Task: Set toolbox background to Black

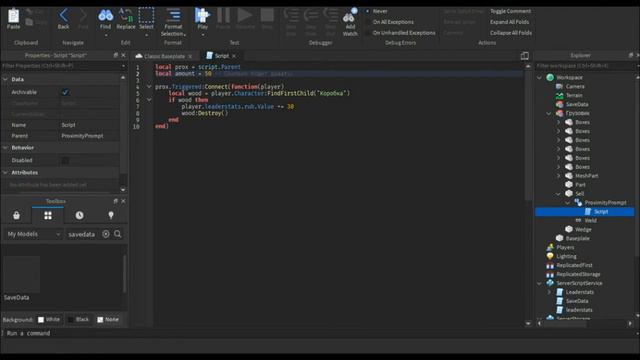Action: click(78, 319)
